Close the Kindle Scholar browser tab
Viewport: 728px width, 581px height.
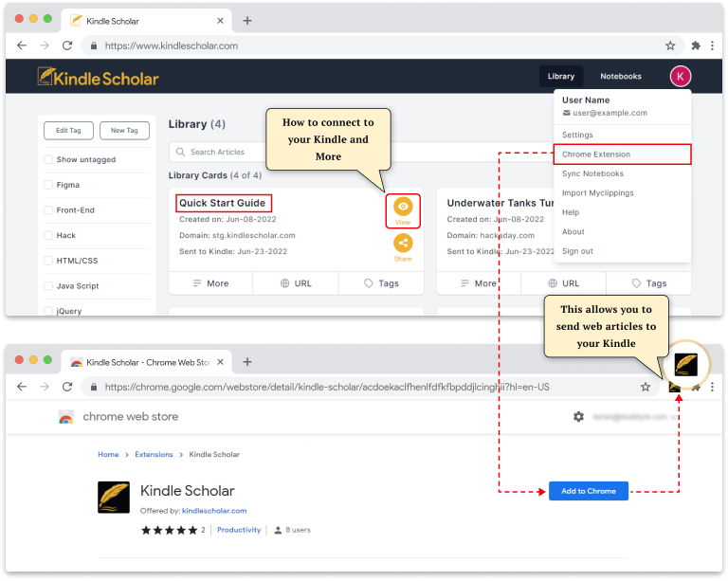click(220, 21)
